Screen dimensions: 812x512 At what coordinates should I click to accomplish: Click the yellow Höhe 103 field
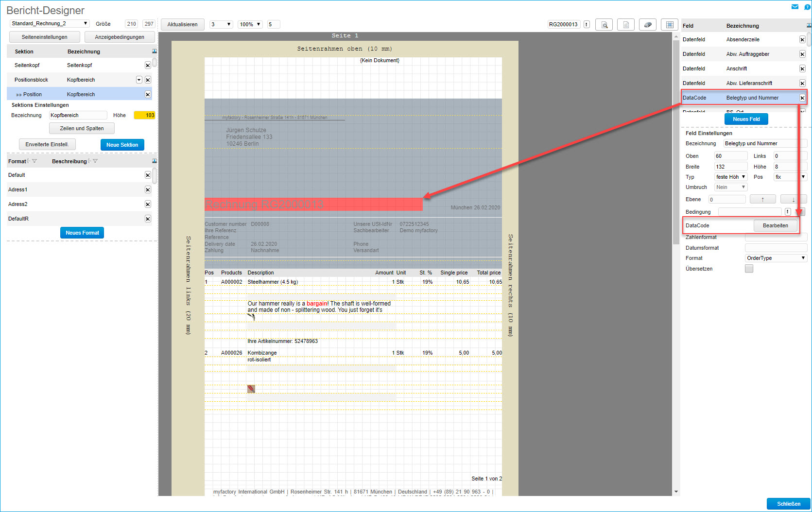144,115
